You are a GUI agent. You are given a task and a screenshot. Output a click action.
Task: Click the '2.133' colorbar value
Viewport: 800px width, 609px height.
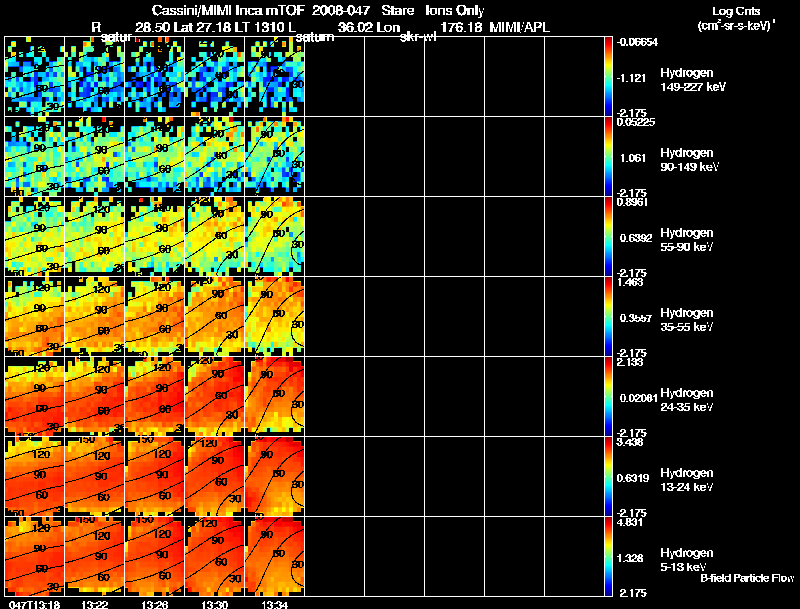point(630,363)
